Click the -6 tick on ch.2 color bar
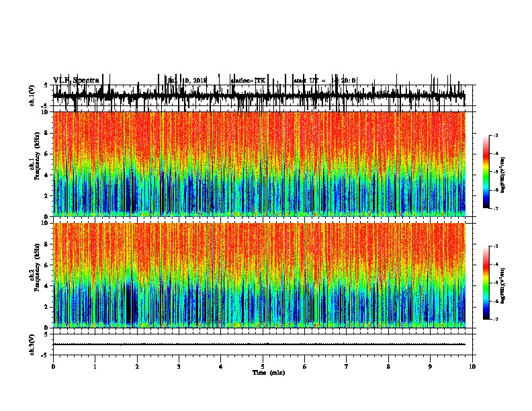This screenshot has height=411, width=532. tap(495, 301)
